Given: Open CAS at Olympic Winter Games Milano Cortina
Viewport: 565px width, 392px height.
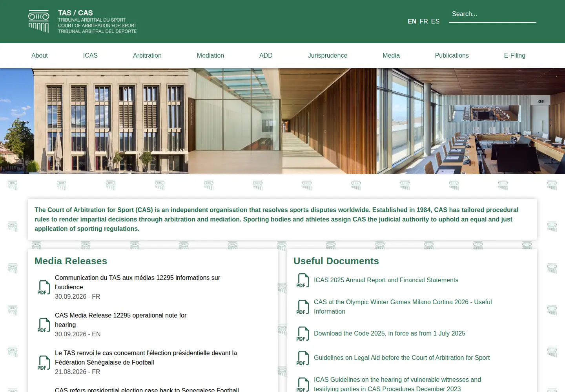Looking at the screenshot, I should 403,307.
